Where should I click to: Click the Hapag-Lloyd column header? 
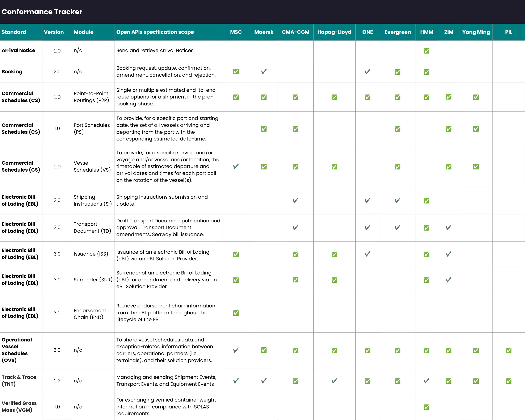(x=334, y=32)
